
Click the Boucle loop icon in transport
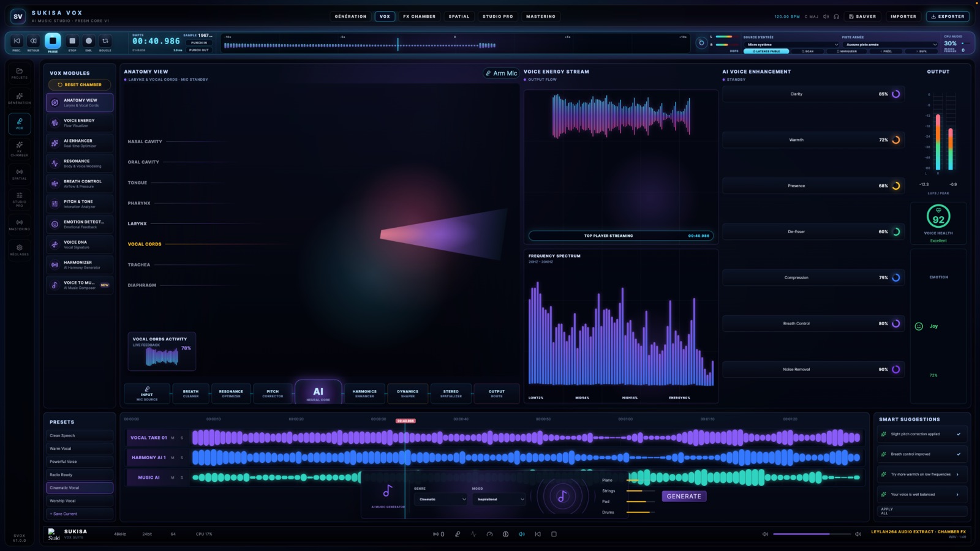coord(105,41)
